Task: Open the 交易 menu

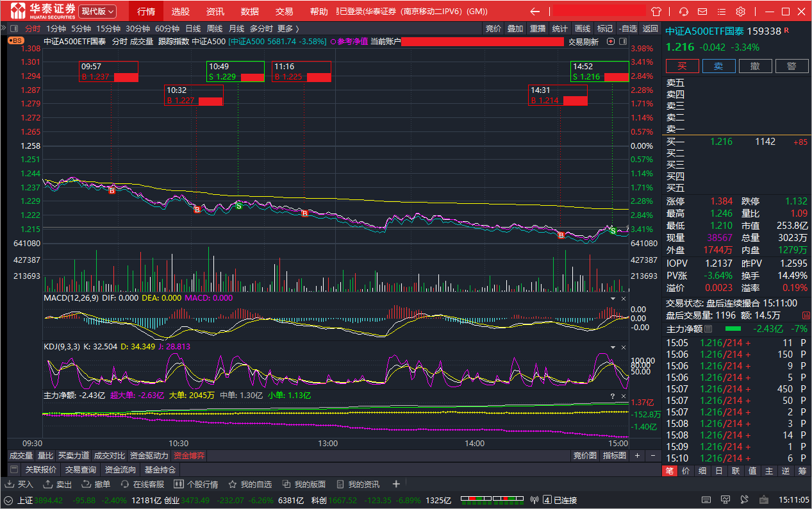Action: tap(284, 12)
